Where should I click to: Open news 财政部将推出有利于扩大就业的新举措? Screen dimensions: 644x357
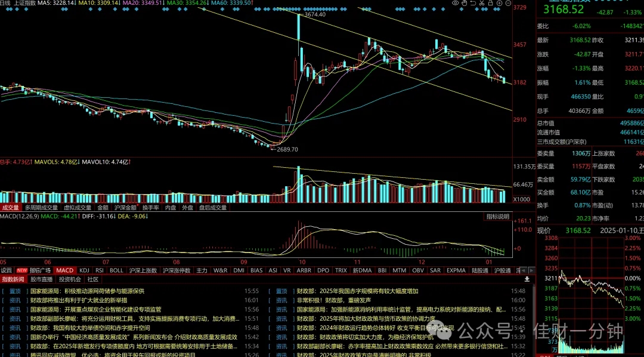coord(79,300)
